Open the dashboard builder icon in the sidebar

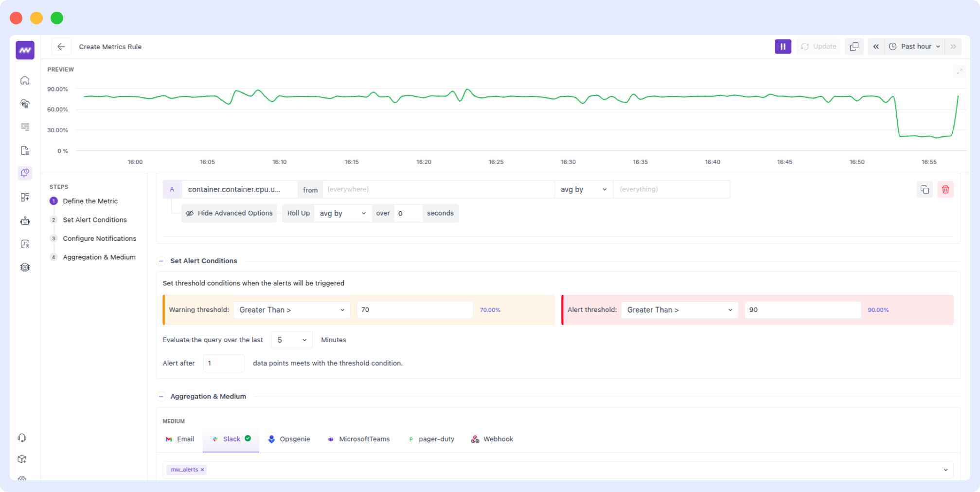point(25,197)
